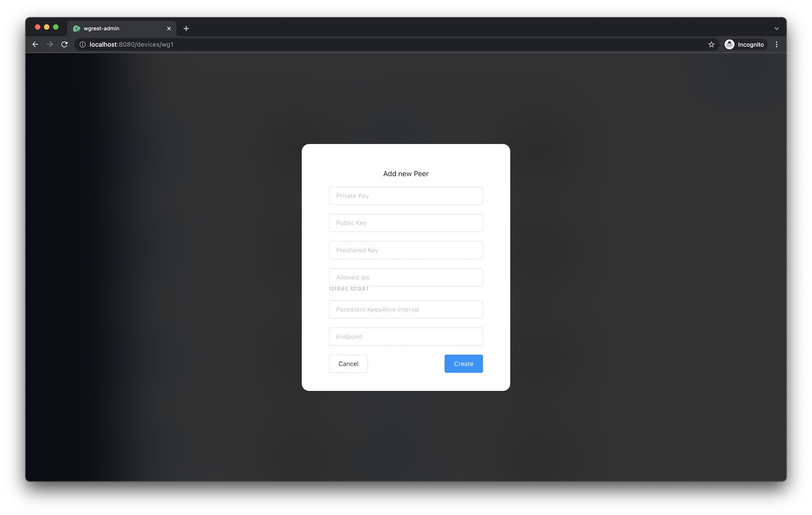Click the Add new Peer dialog title
Screen dimensions: 812x515
[406, 173]
